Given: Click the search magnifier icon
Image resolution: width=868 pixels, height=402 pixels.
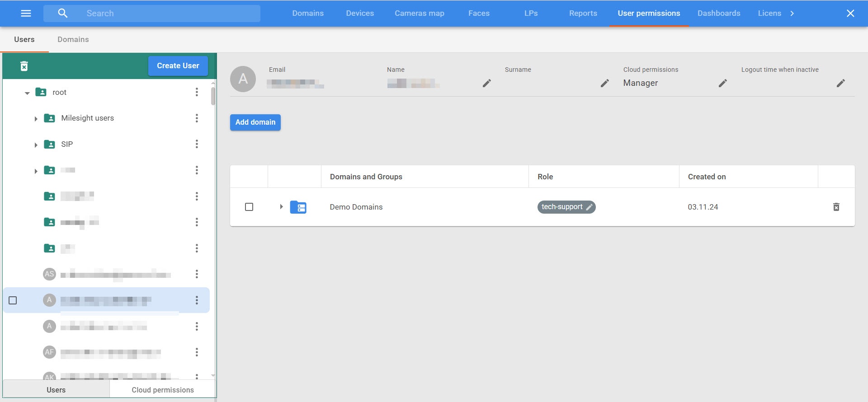Looking at the screenshot, I should [63, 14].
